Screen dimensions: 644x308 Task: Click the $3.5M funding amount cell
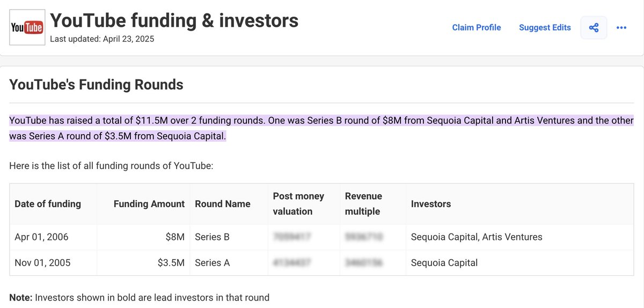coord(171,263)
